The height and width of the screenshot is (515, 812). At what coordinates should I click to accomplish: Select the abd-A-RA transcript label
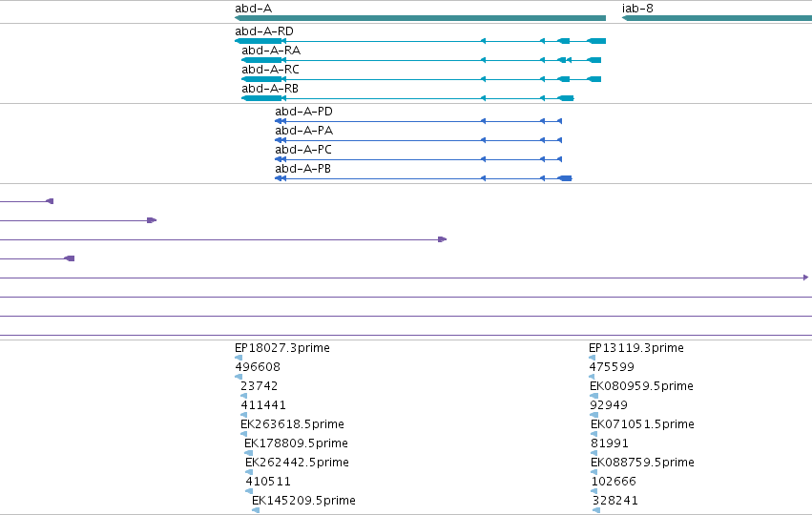coord(271,51)
